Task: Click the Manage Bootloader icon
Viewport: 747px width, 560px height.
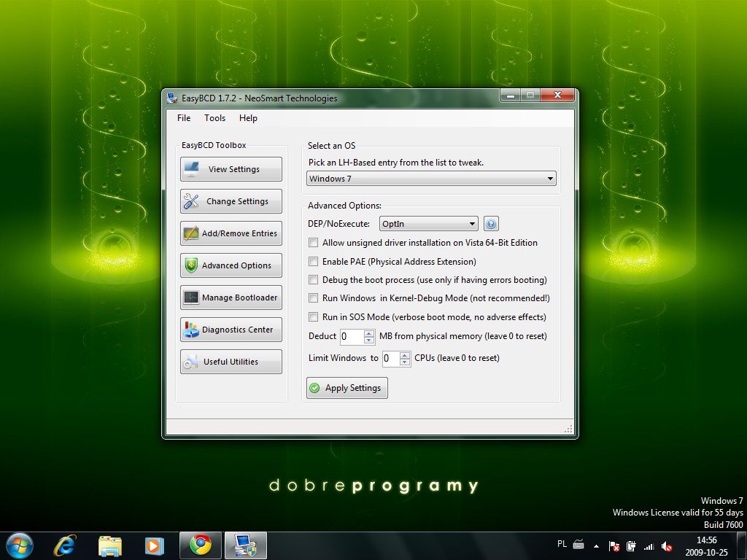Action: coord(191,297)
